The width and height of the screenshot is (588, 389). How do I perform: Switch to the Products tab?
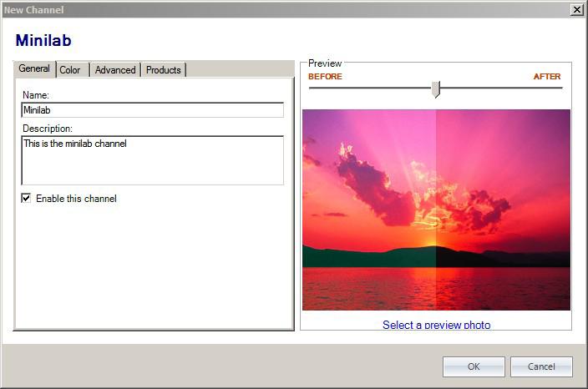163,70
